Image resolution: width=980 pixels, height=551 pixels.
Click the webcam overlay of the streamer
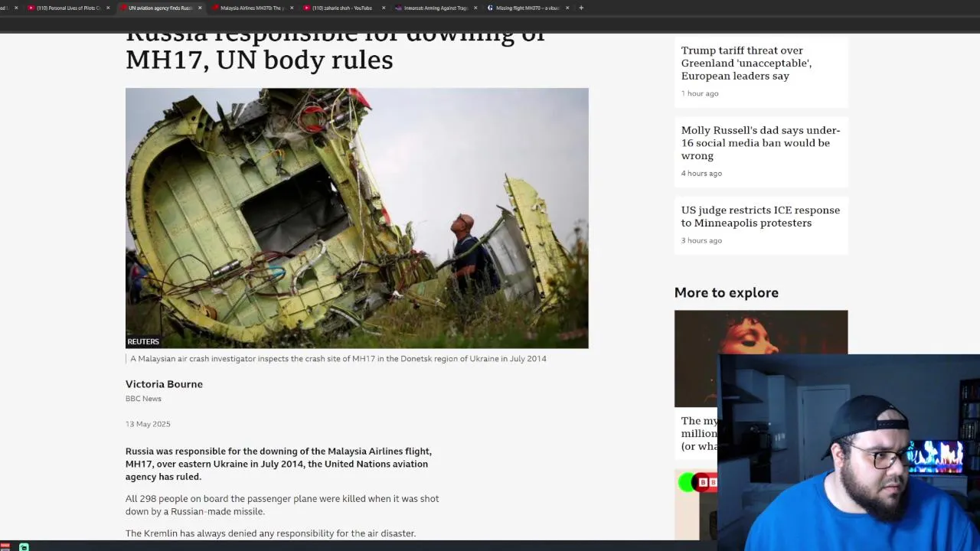click(x=849, y=452)
